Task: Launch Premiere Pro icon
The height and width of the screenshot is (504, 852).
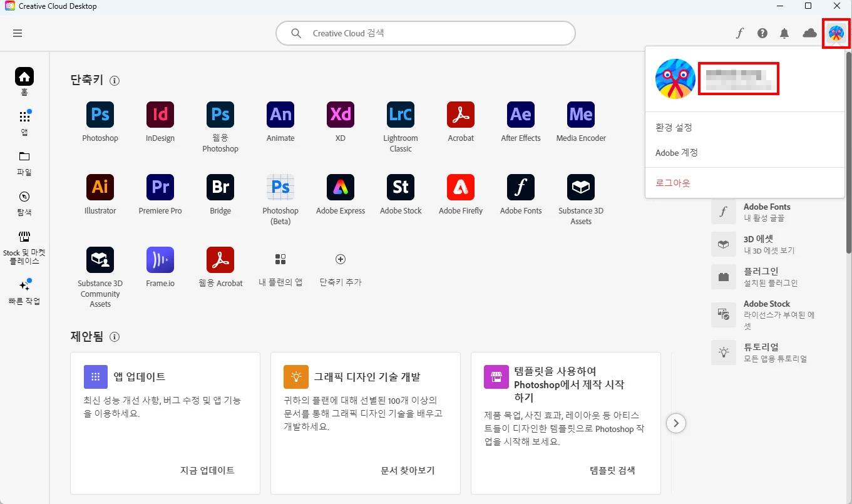Action: pyautogui.click(x=160, y=187)
